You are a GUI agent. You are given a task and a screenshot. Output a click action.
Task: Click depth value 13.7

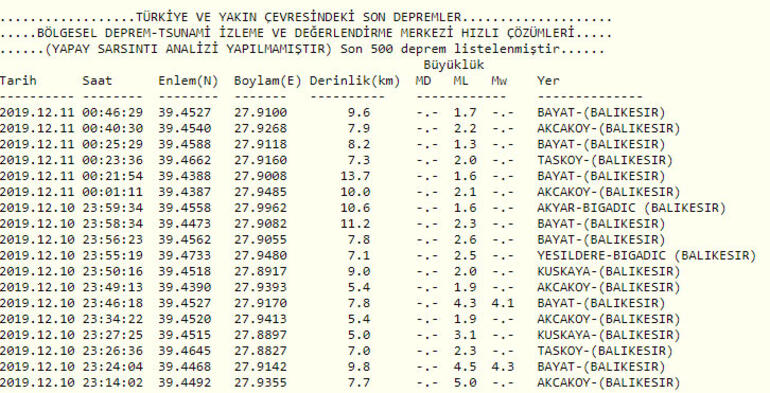pos(355,176)
